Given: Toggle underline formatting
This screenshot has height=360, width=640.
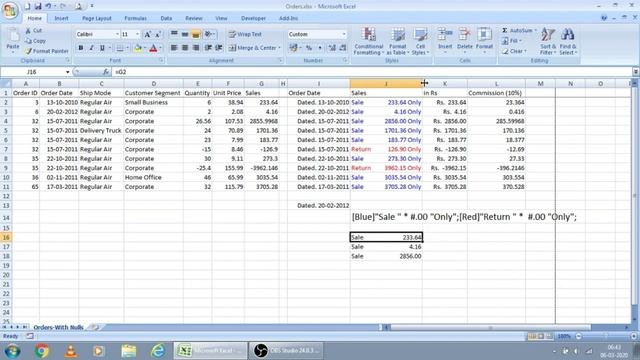Looking at the screenshot, I should pyautogui.click(x=102, y=48).
